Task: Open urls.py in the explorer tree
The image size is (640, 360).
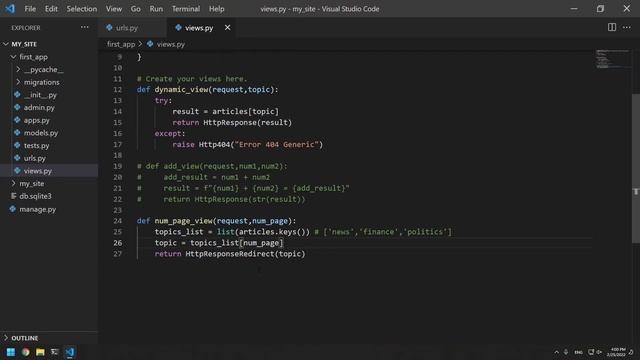Action: [35, 158]
